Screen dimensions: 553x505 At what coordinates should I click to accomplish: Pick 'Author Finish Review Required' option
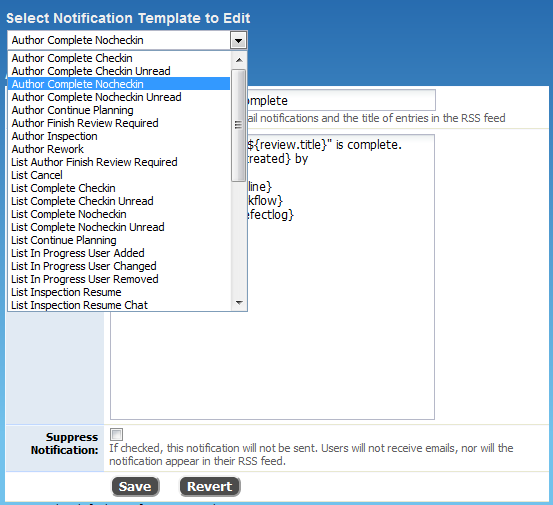coord(120,123)
